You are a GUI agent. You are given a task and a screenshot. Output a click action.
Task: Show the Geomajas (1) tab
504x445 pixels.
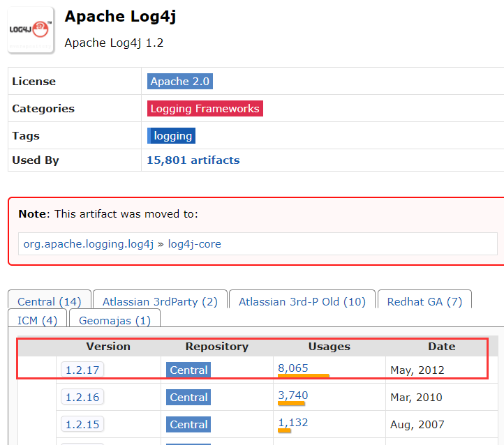(114, 320)
